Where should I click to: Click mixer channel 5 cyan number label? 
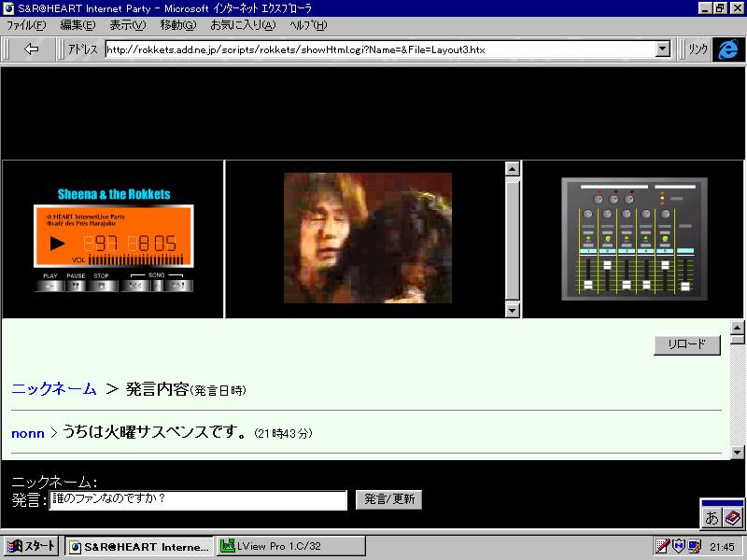click(665, 250)
